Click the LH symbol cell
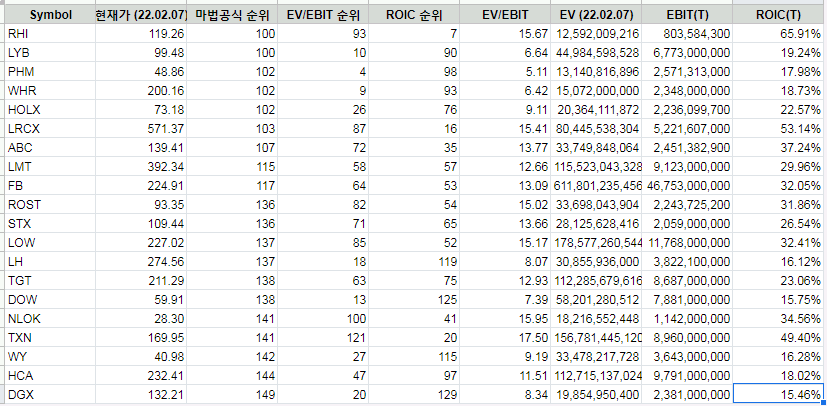 click(x=50, y=262)
